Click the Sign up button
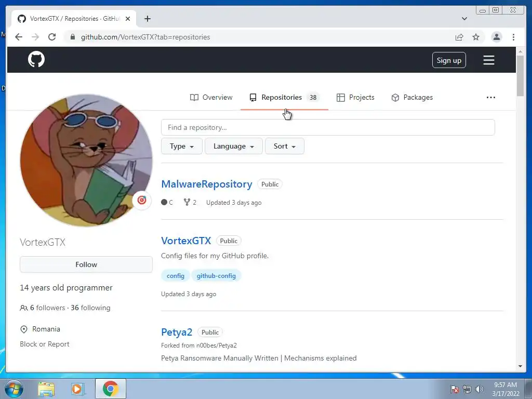Viewport: 532px width, 399px height. 449,60
